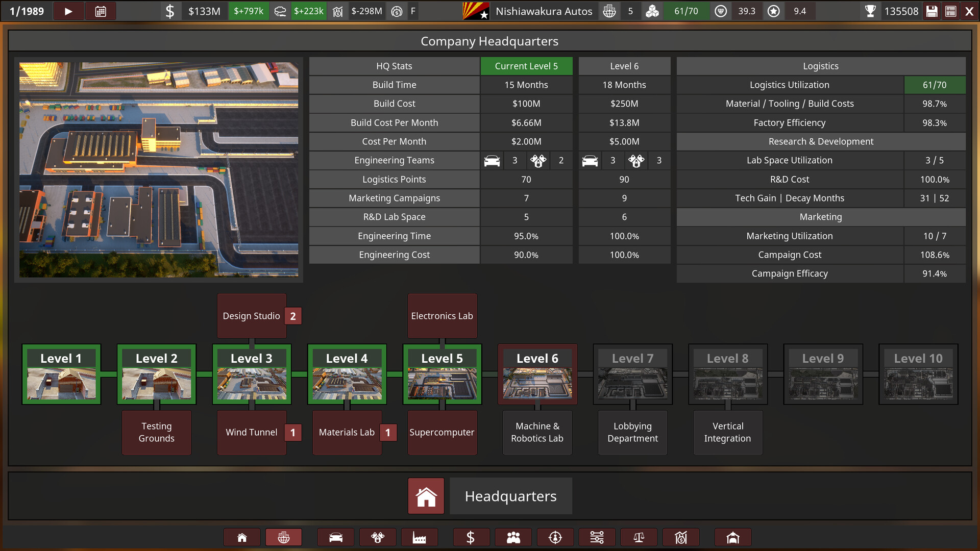Click the factory production icon
This screenshot has width=980, height=551.
(420, 537)
